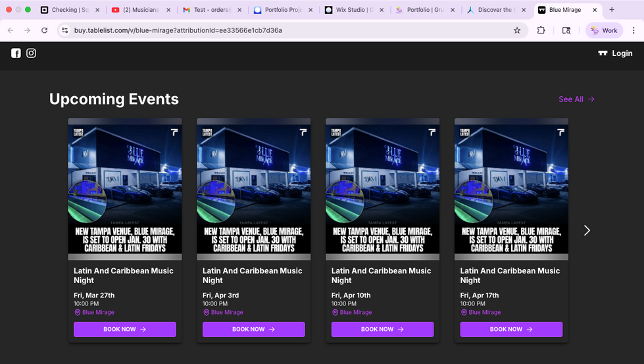Click the See All events link

point(576,99)
